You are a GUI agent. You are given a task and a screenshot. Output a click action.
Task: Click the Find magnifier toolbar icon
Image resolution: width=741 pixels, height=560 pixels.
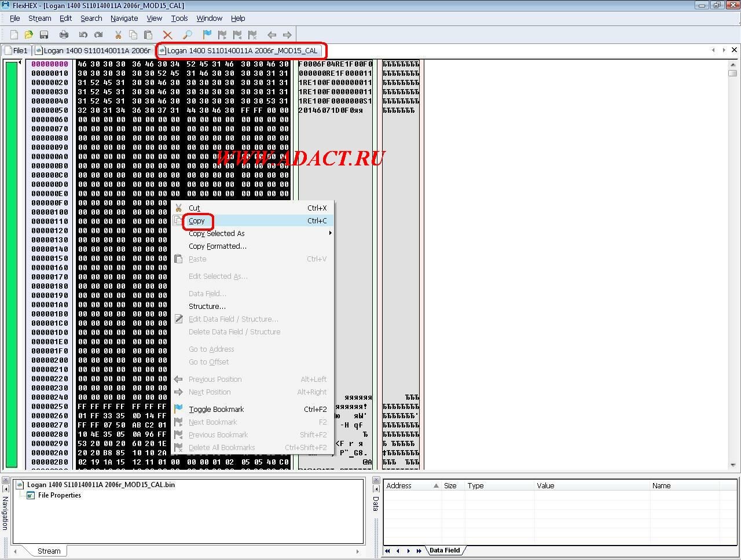pyautogui.click(x=188, y=35)
